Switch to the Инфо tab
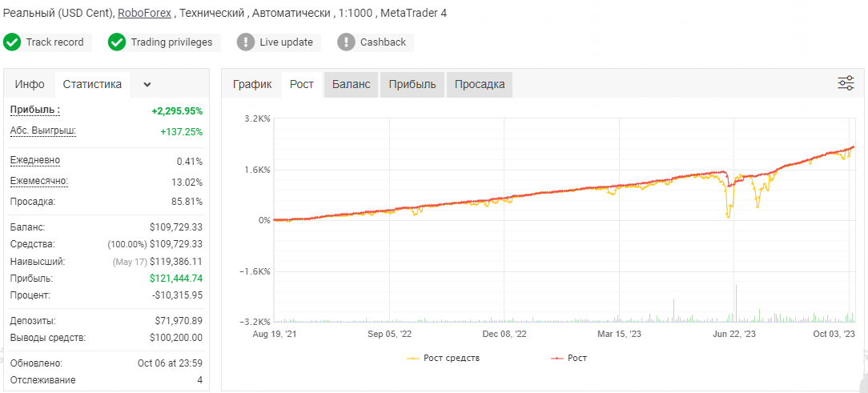868x393 pixels. point(30,85)
